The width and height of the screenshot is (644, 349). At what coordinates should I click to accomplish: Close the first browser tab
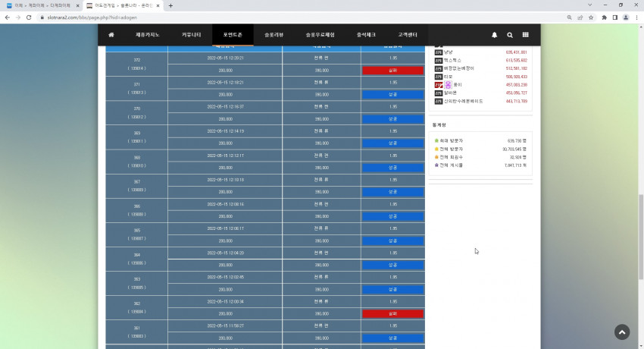point(77,6)
